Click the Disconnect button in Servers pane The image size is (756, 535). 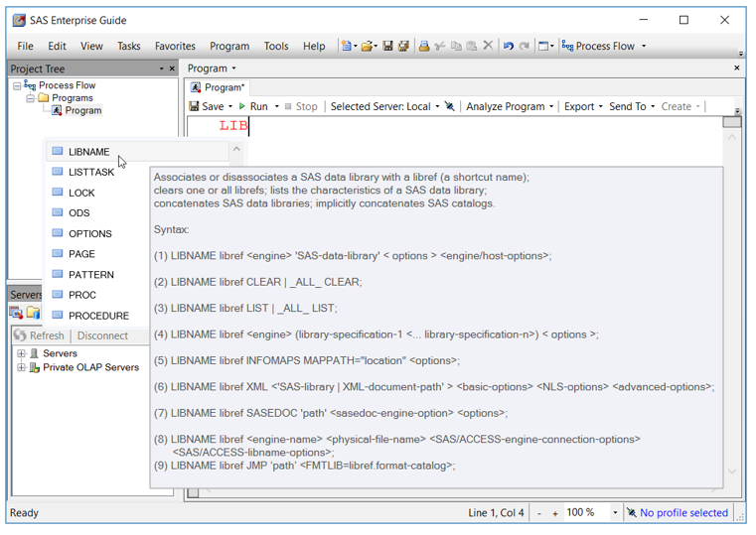pos(102,335)
